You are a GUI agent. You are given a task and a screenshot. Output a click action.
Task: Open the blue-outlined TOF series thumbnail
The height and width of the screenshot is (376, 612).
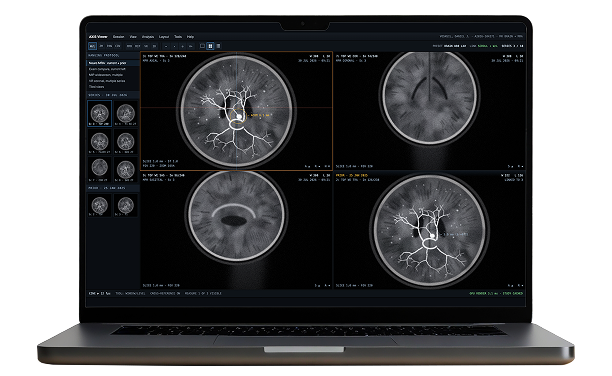100,113
